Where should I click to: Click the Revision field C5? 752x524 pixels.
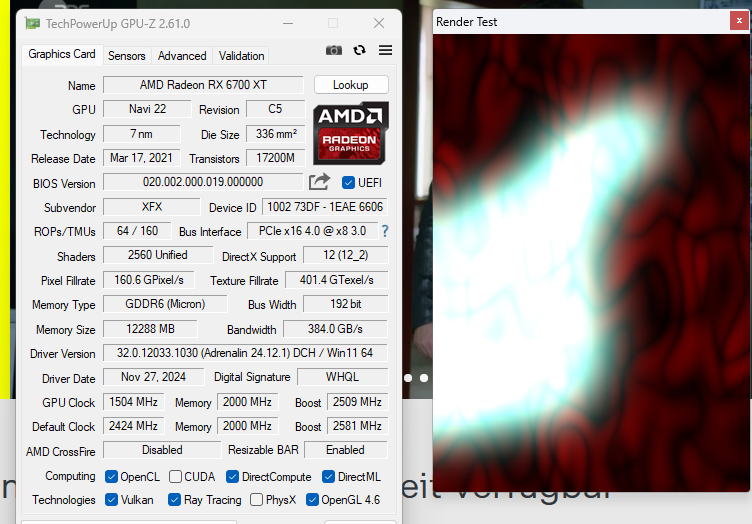click(x=275, y=109)
